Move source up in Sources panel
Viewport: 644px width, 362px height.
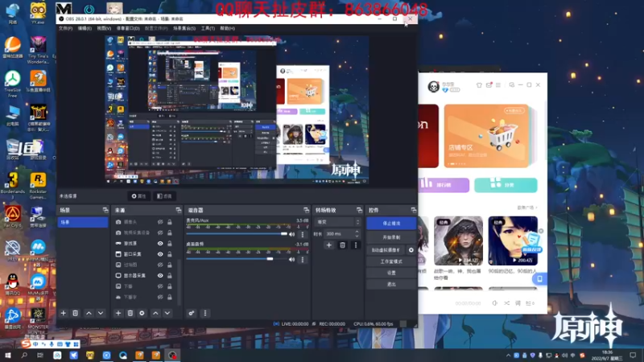pyautogui.click(x=155, y=313)
